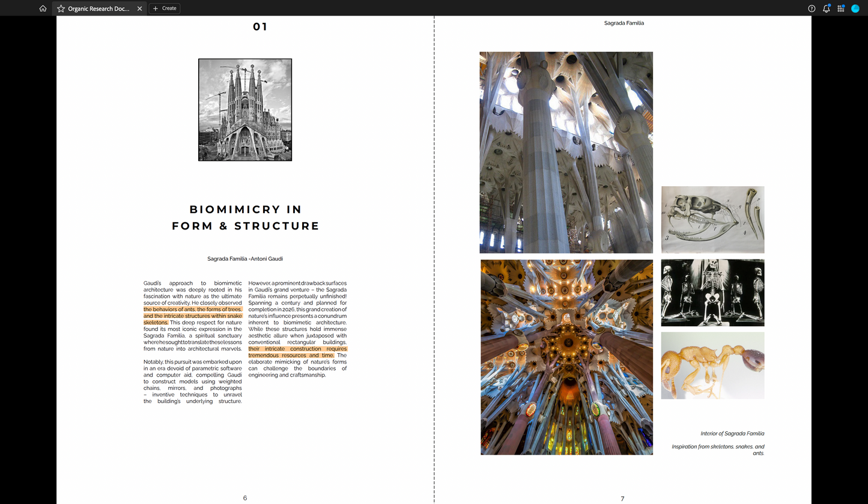Click the plus icon on Create

tap(156, 8)
